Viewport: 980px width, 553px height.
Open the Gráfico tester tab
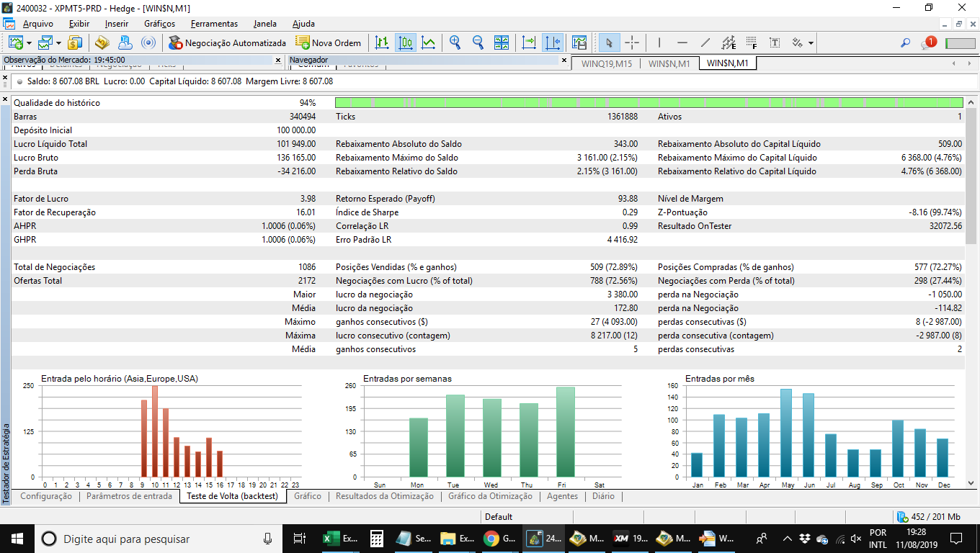(308, 496)
